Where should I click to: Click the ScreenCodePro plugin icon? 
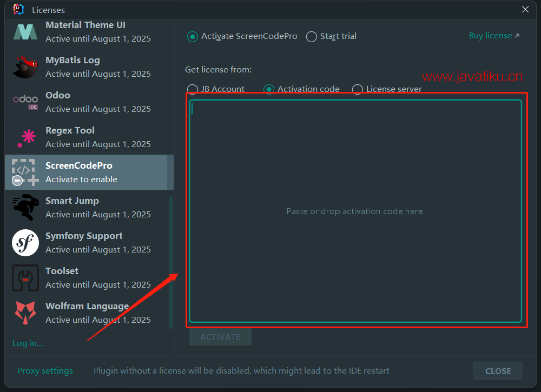25,172
